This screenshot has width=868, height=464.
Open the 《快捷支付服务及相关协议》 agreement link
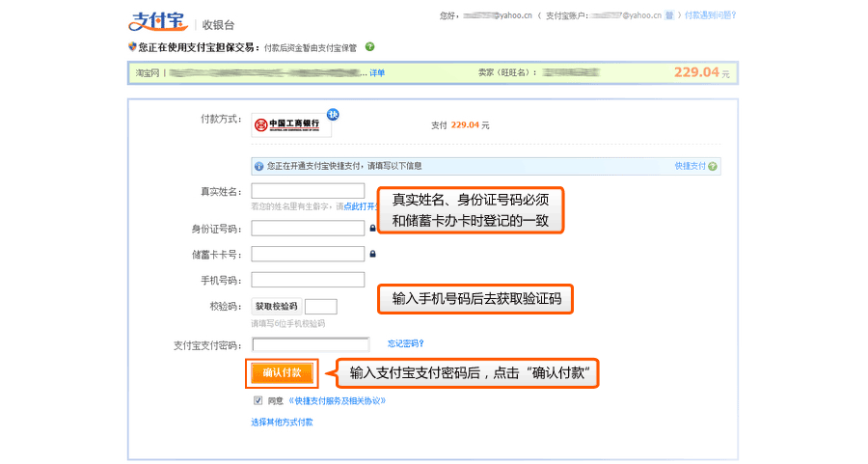click(338, 401)
